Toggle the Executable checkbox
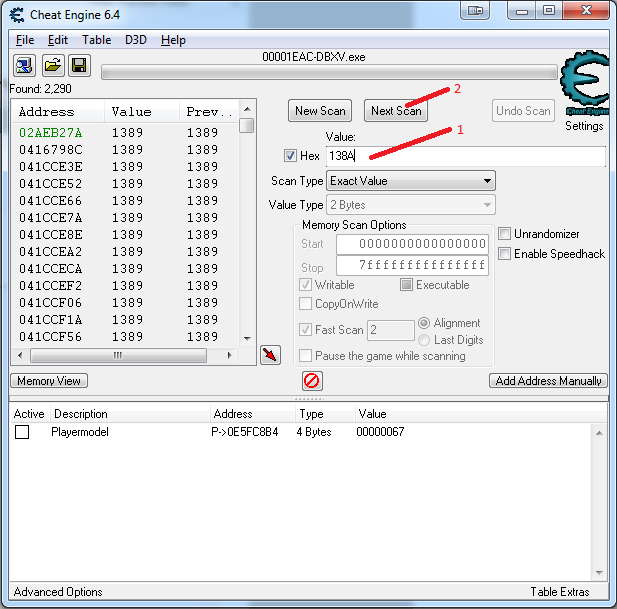The image size is (617, 609). (x=406, y=284)
